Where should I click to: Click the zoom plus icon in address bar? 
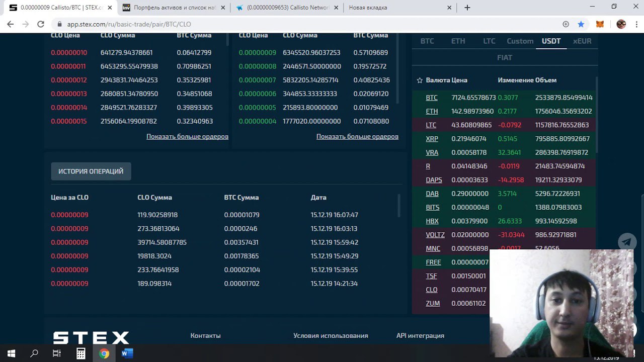pos(566,24)
